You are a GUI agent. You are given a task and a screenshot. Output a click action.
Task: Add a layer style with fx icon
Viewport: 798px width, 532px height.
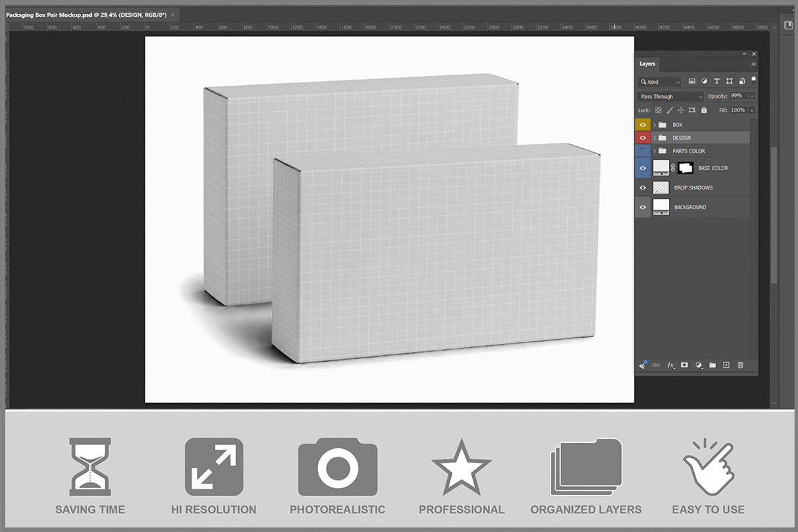click(x=671, y=365)
